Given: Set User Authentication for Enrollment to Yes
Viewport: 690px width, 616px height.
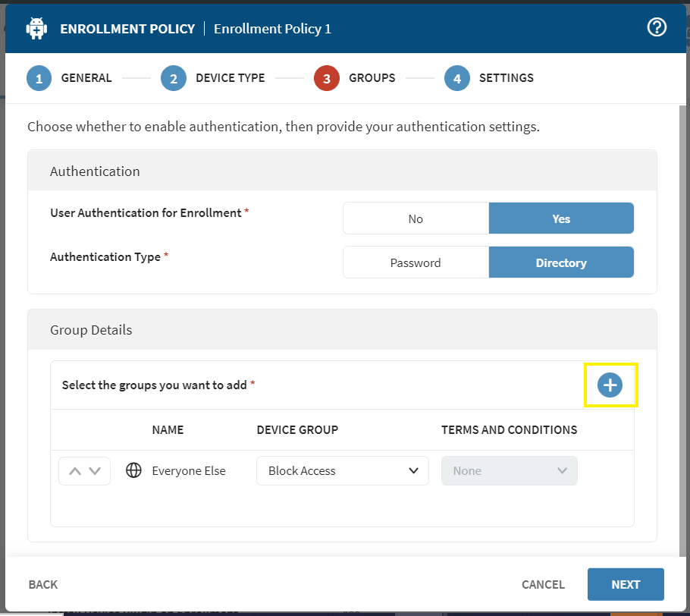Looking at the screenshot, I should coord(561,218).
